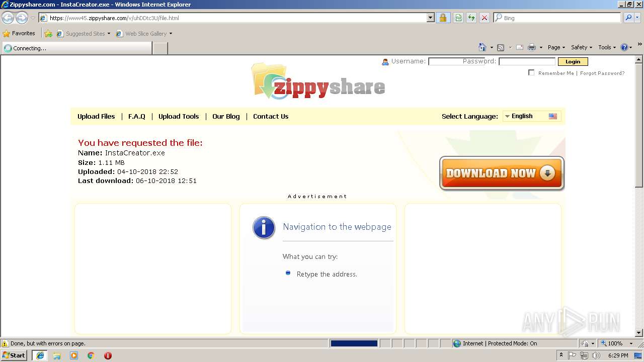Image resolution: width=644 pixels, height=362 pixels.
Task: Click the Bing search magnifier button
Action: coord(628,18)
